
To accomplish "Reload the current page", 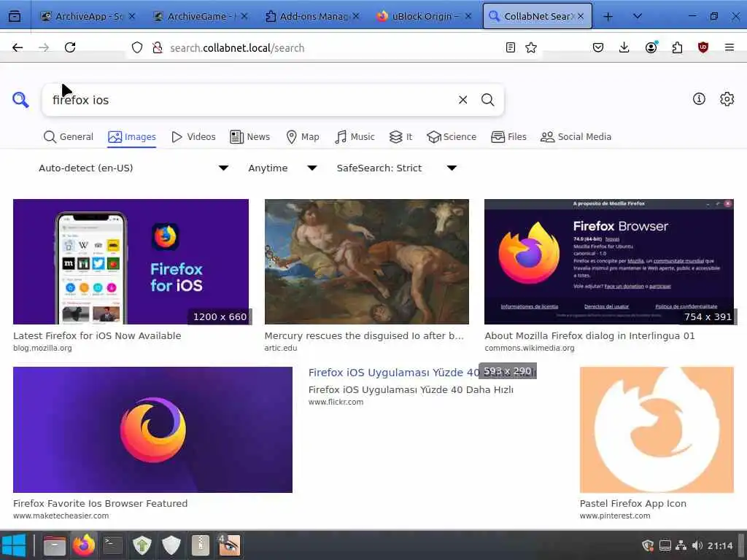I will click(70, 47).
